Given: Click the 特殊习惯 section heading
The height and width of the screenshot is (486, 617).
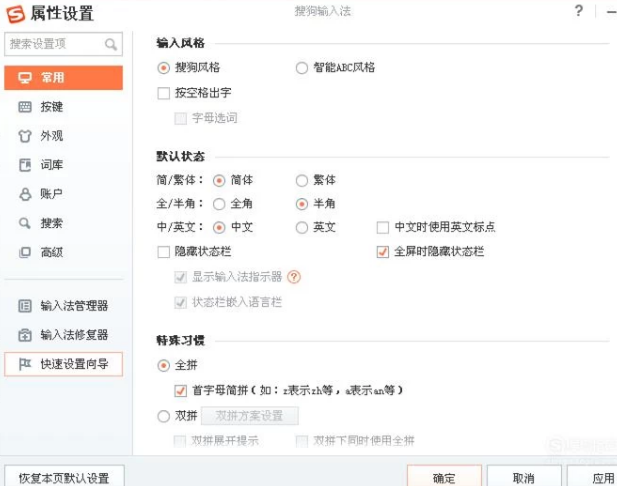Looking at the screenshot, I should pos(181,340).
